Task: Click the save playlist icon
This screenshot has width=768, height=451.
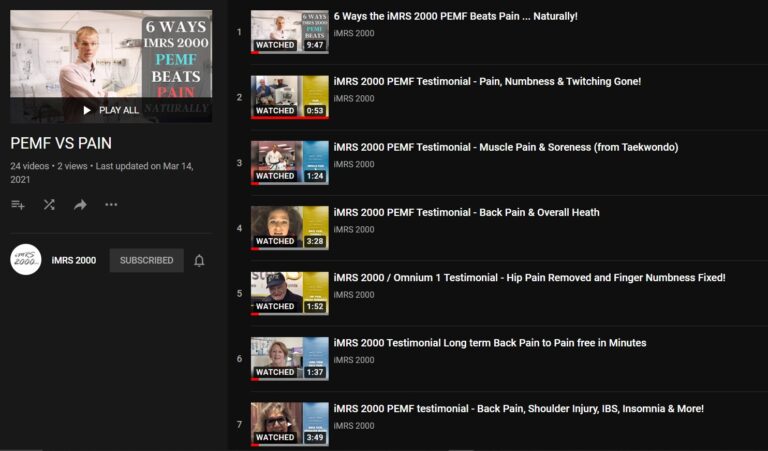Action: point(18,205)
